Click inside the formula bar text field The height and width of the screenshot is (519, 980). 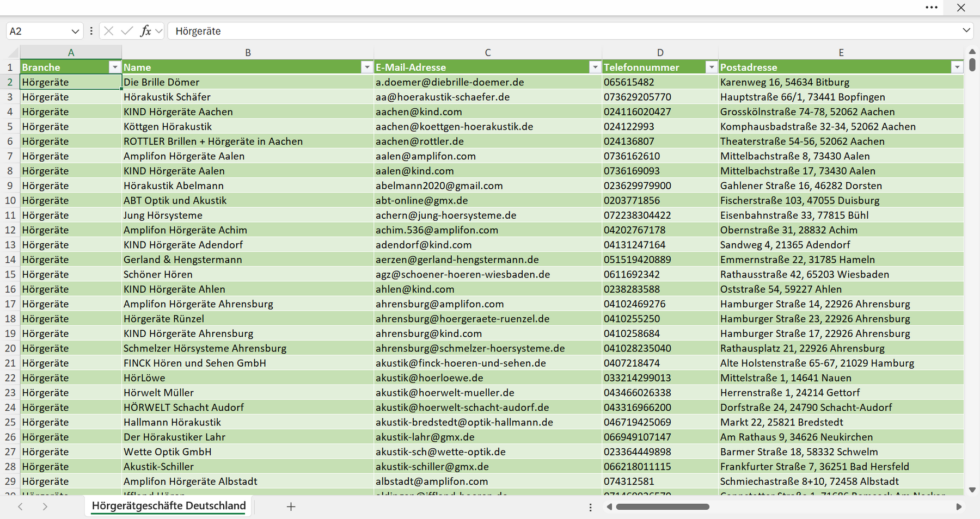pyautogui.click(x=563, y=31)
